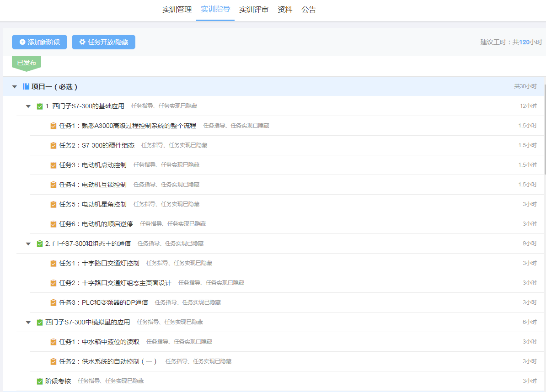The width and height of the screenshot is (546, 392).
Task: Collapse 2. 门子S7-300和组态王的通信 stage
Action: pos(28,244)
